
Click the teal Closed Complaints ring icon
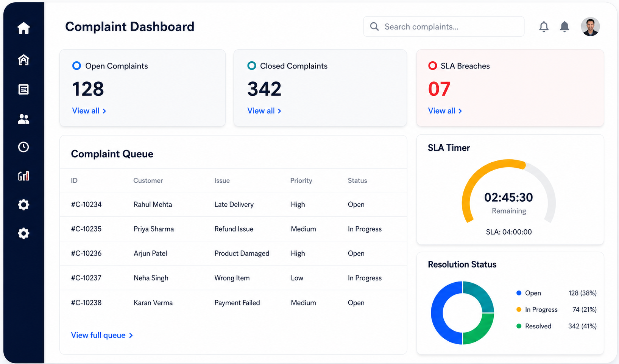pos(251,66)
